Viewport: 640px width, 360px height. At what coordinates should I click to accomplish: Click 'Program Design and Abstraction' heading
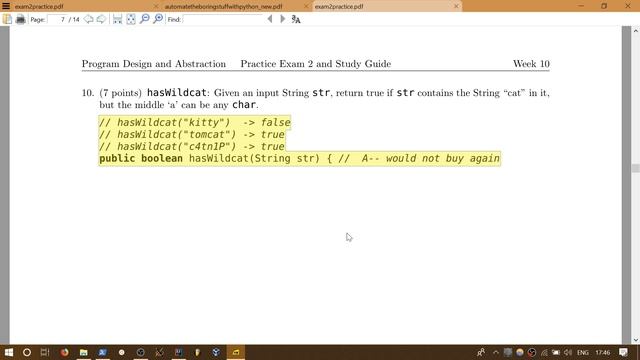coord(153,64)
